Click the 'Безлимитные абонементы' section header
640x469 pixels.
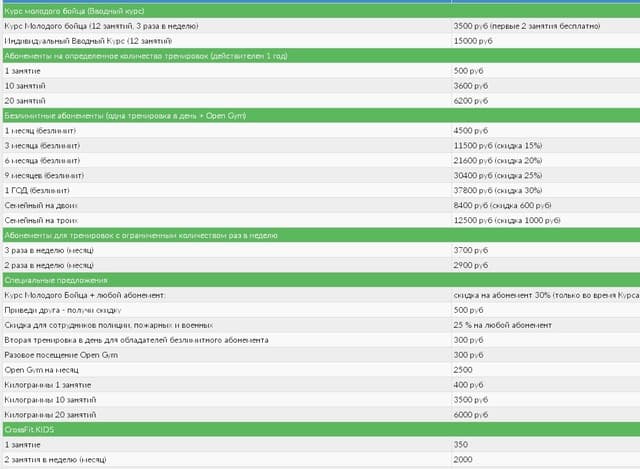pyautogui.click(x=321, y=116)
